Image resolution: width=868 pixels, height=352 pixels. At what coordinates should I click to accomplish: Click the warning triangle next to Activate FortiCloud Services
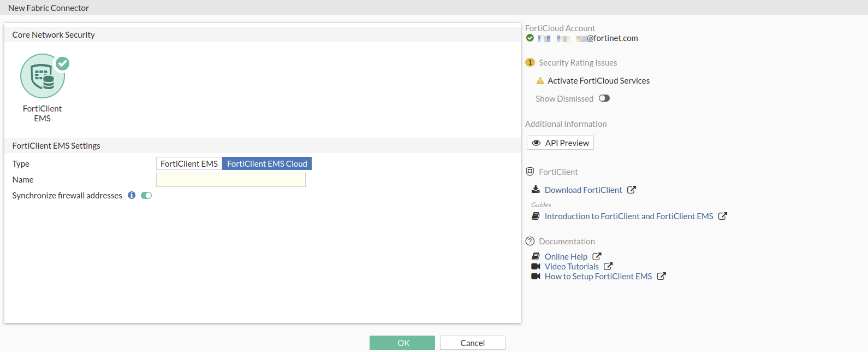click(540, 81)
